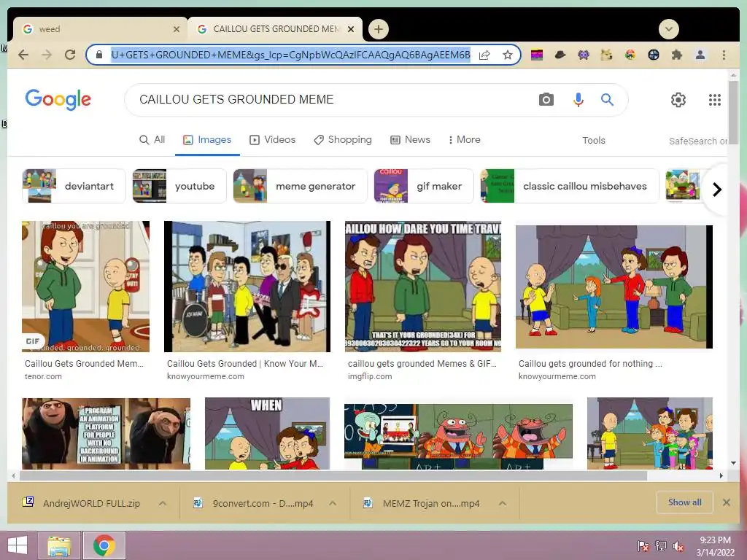Image resolution: width=747 pixels, height=560 pixels.
Task: Click the blue magnifier search button
Action: pos(607,99)
